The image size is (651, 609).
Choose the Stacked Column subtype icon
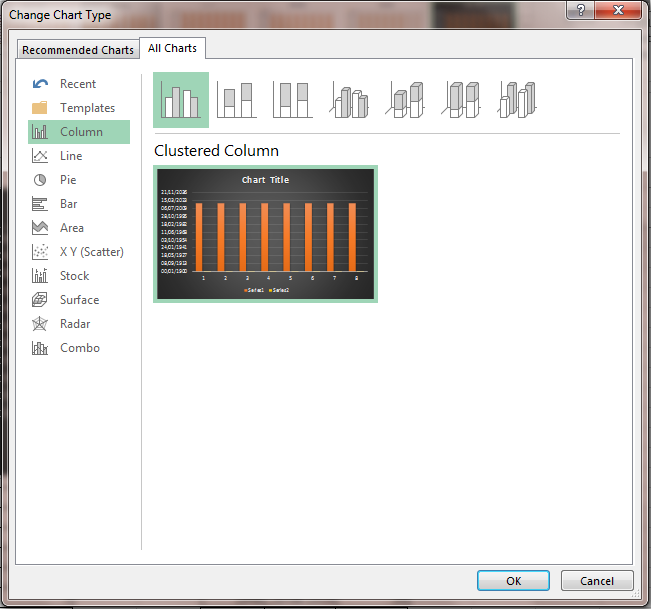tap(237, 100)
